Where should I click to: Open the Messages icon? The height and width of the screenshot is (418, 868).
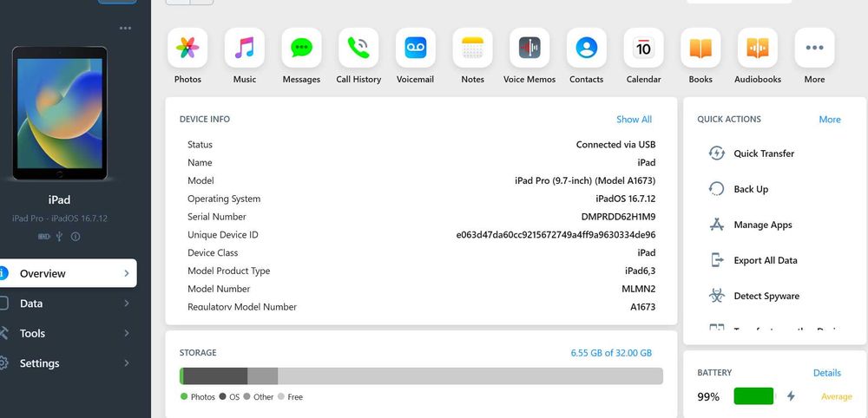click(302, 48)
